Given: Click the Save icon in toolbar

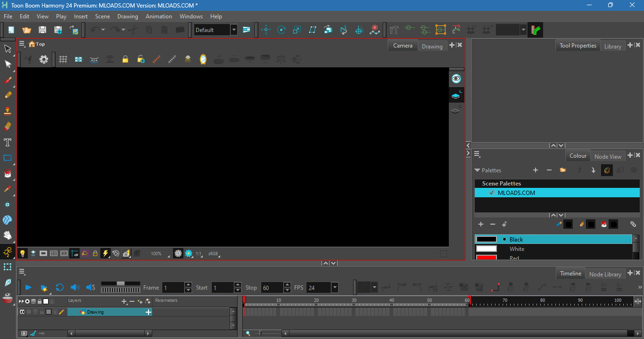Looking at the screenshot, I should (x=42, y=30).
